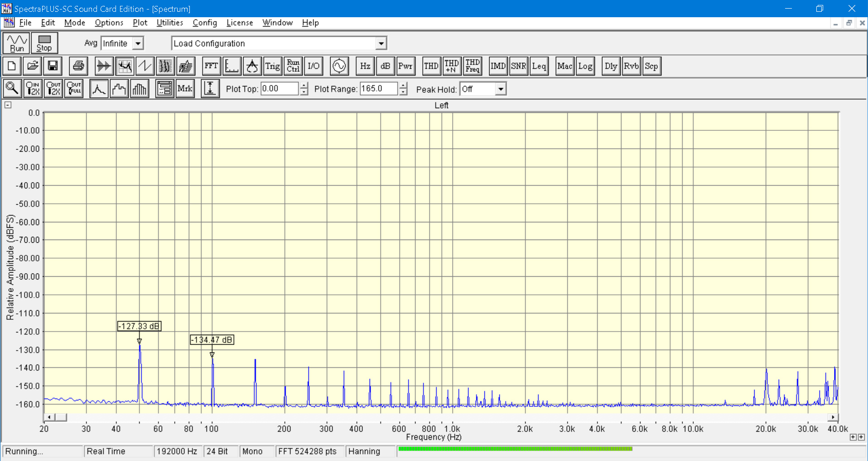Click the printer icon in toolbar
The width and height of the screenshot is (868, 461).
pos(78,66)
